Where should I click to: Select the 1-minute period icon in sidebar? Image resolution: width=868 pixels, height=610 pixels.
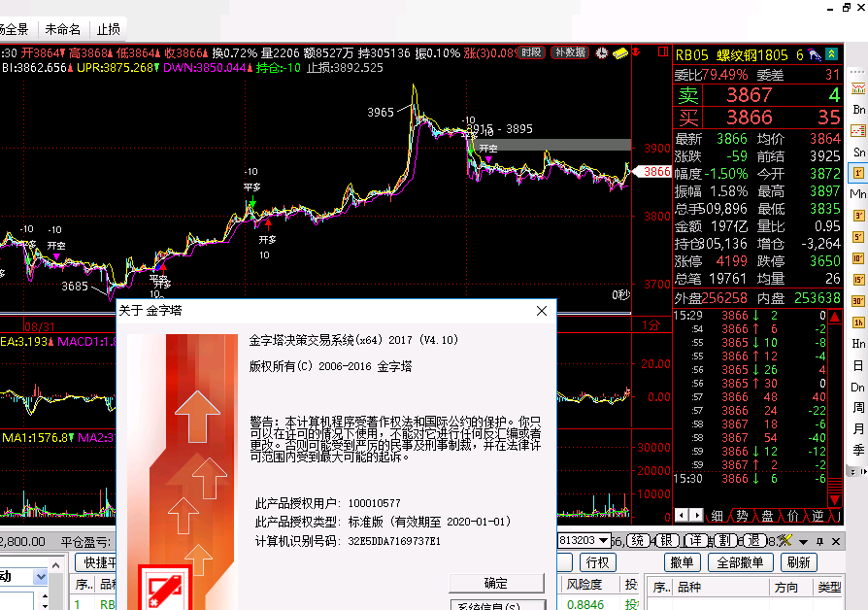click(x=858, y=174)
